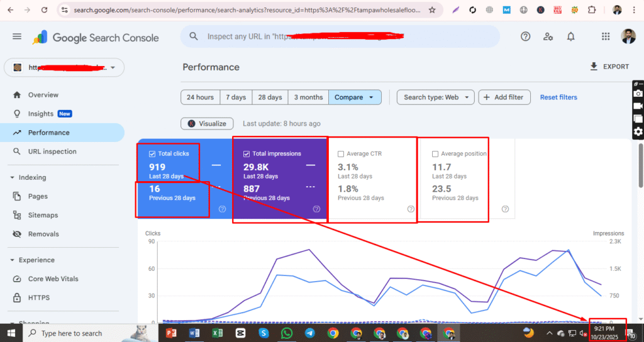Open the Help question mark icon

(525, 36)
